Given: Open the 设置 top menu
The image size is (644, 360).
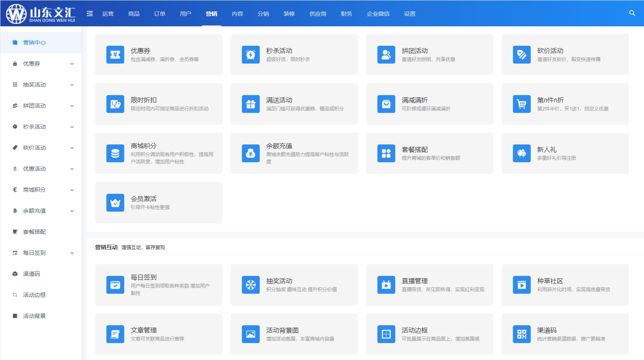Looking at the screenshot, I should click(x=410, y=14).
